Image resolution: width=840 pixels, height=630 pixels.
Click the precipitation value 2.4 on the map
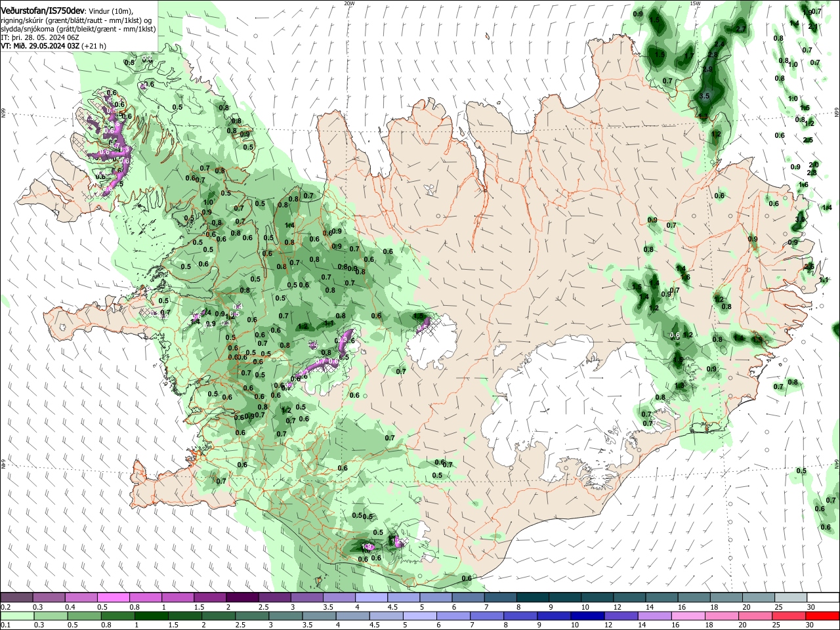pos(720,45)
